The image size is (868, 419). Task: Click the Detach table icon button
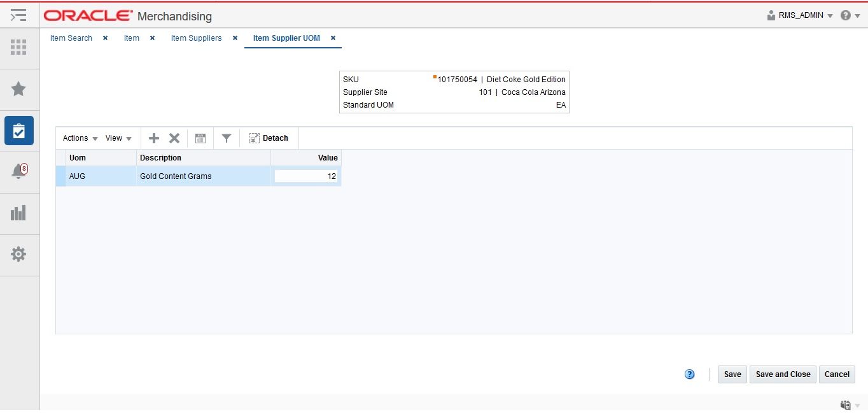coord(269,138)
